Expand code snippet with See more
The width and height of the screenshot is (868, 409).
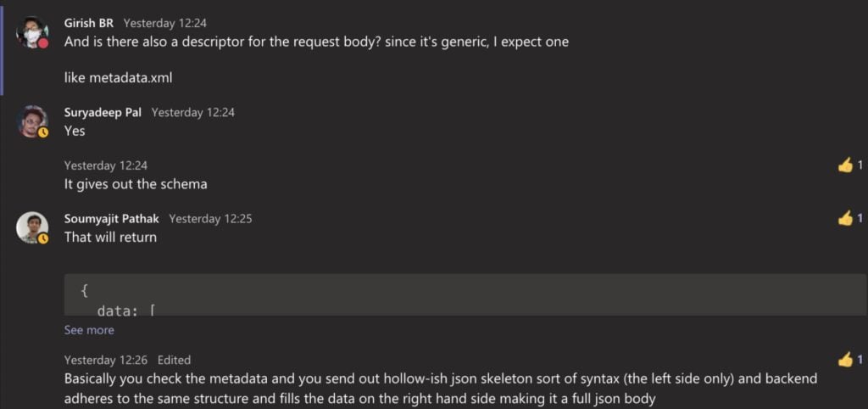[89, 330]
